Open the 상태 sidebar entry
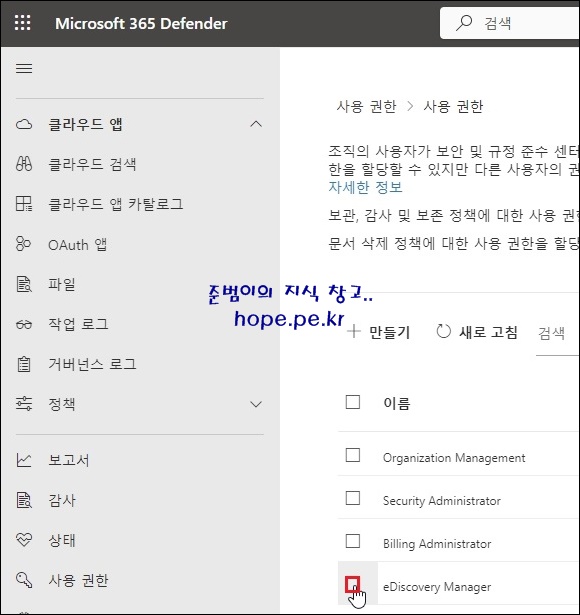This screenshot has width=580, height=615. (x=62, y=540)
